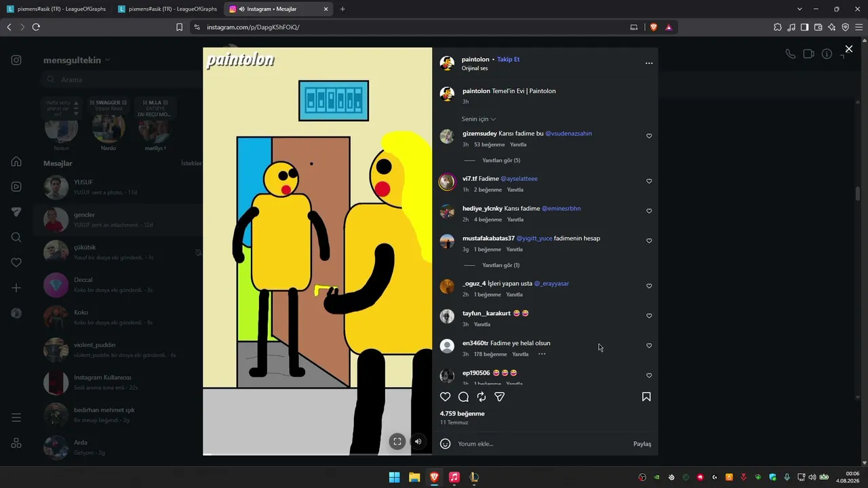
Task: Like gizemsudey's comment
Action: point(649,136)
